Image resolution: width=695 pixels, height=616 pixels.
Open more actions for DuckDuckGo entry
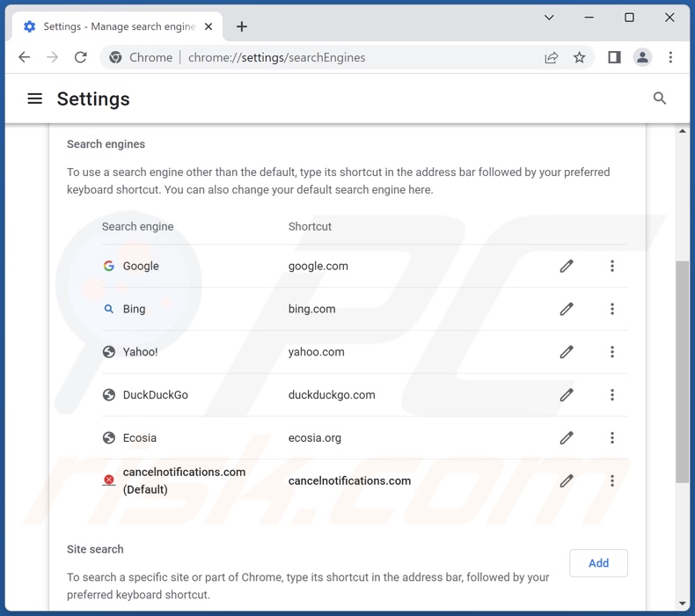pyautogui.click(x=612, y=395)
